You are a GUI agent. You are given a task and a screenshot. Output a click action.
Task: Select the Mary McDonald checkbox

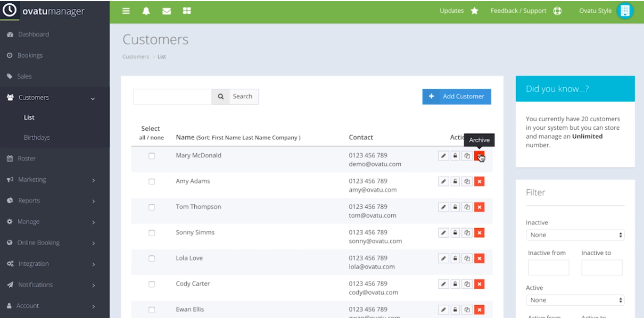[152, 156]
